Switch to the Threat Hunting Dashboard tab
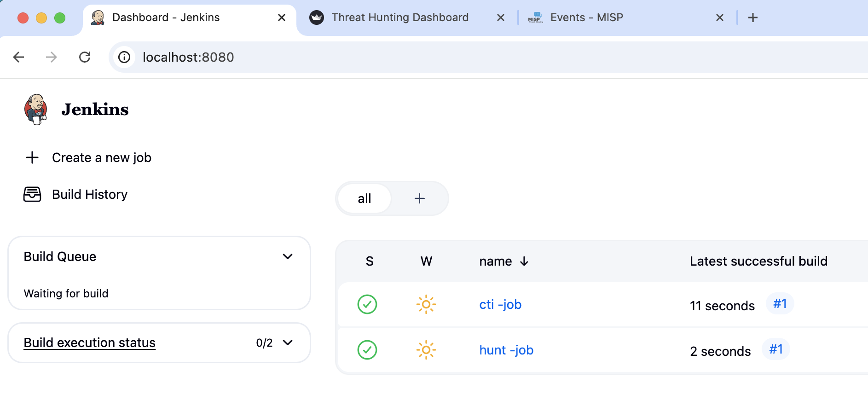This screenshot has height=418, width=868. coord(399,17)
